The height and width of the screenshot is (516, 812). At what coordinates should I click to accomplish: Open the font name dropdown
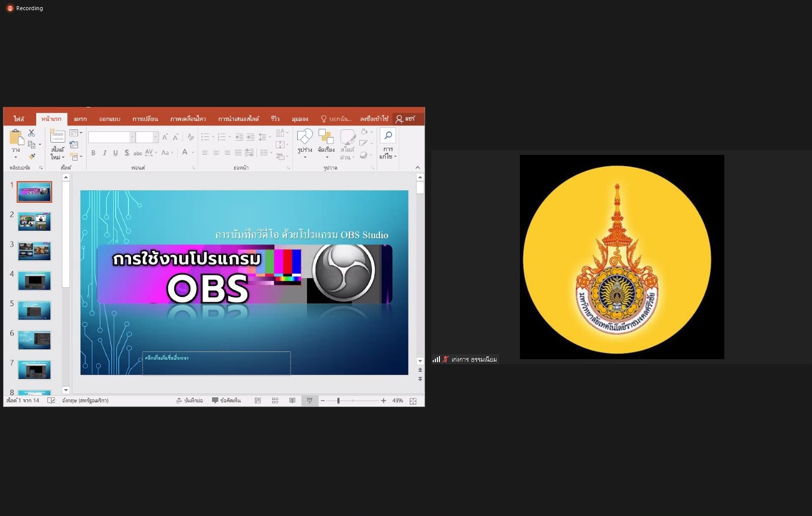[132, 137]
